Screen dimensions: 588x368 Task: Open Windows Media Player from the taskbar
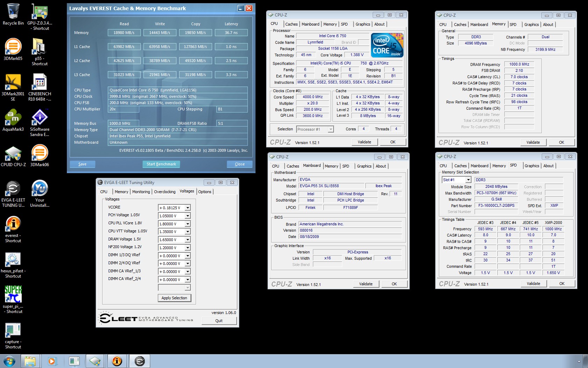coord(52,361)
